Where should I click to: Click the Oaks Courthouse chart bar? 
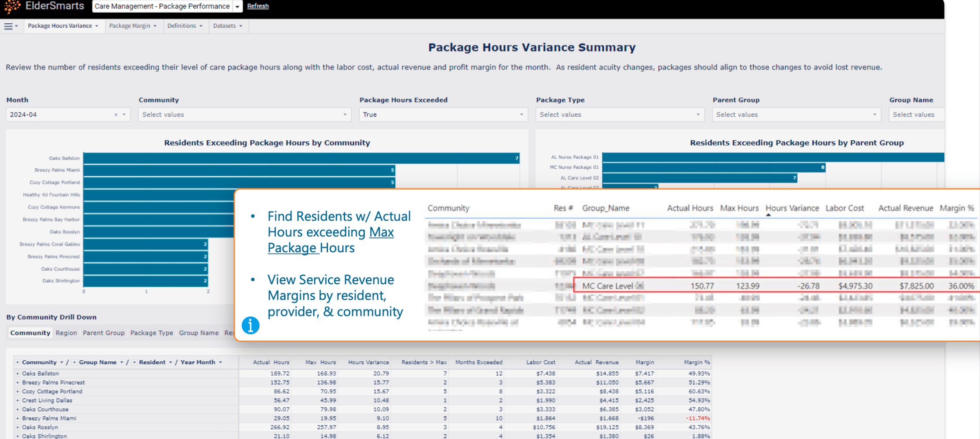click(146, 269)
